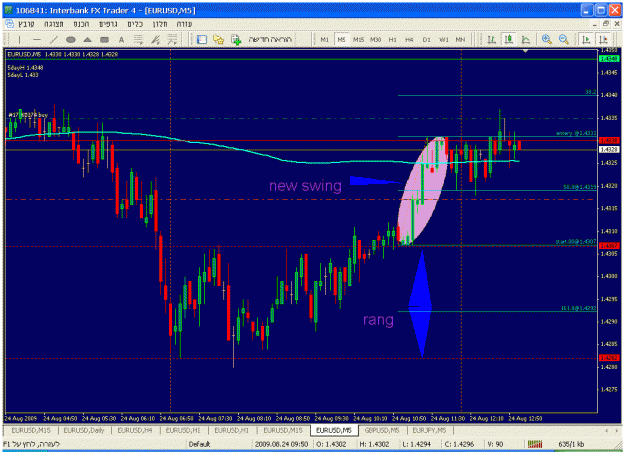The image size is (625, 452).
Task: Switch to the EURJPY,M5 chart tab
Action: [429, 430]
